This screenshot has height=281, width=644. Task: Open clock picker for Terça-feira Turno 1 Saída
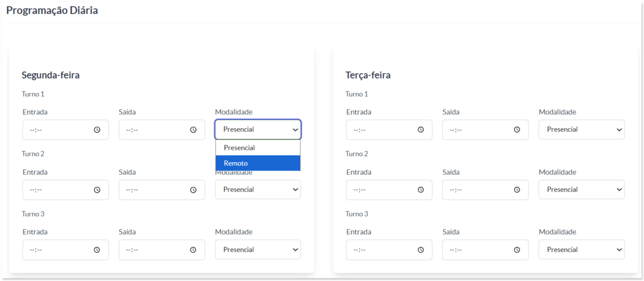pos(517,130)
